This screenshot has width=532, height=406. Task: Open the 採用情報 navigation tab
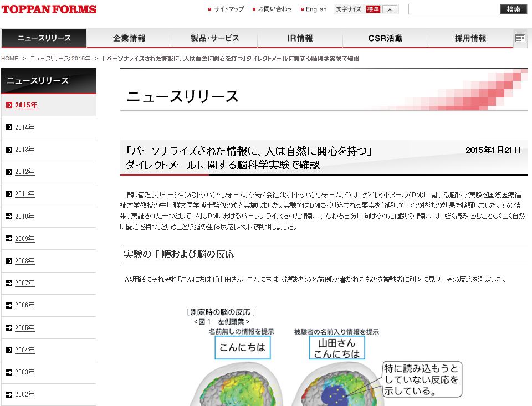[470, 38]
